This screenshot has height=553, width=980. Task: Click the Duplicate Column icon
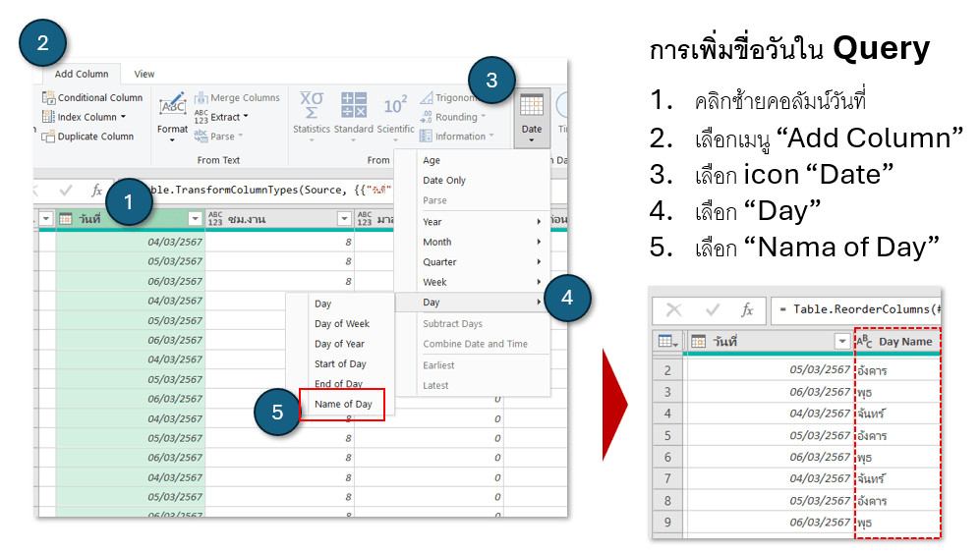[x=48, y=137]
